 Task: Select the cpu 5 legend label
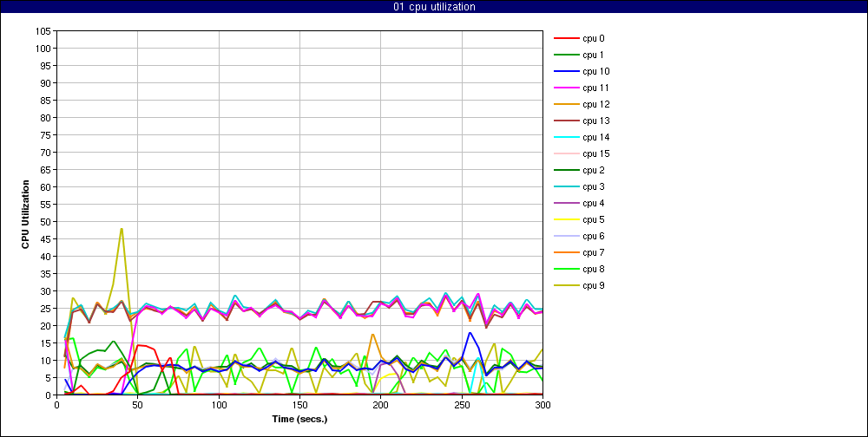[594, 219]
